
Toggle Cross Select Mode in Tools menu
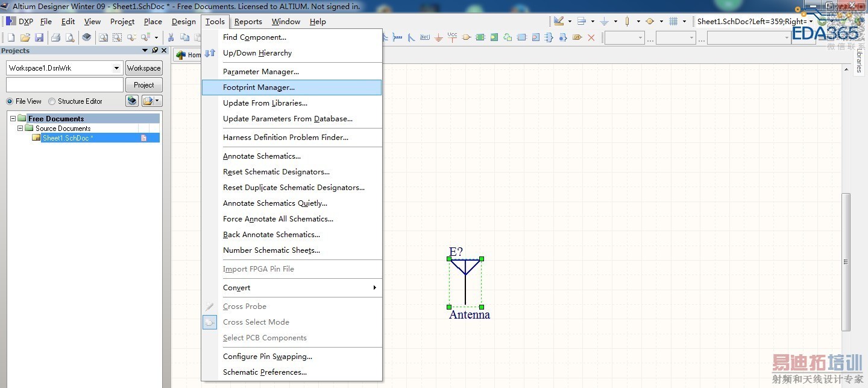coord(256,322)
